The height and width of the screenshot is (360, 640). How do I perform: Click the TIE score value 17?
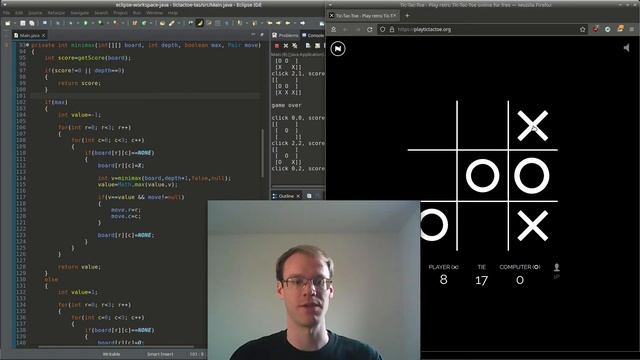coord(481,280)
